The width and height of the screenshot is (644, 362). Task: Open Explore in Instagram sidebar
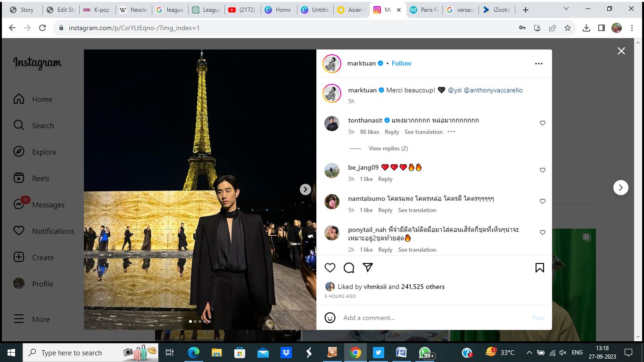tap(35, 152)
